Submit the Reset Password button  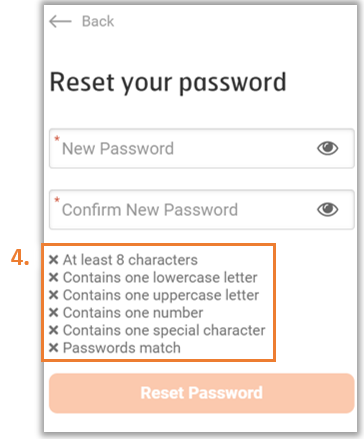tap(202, 393)
